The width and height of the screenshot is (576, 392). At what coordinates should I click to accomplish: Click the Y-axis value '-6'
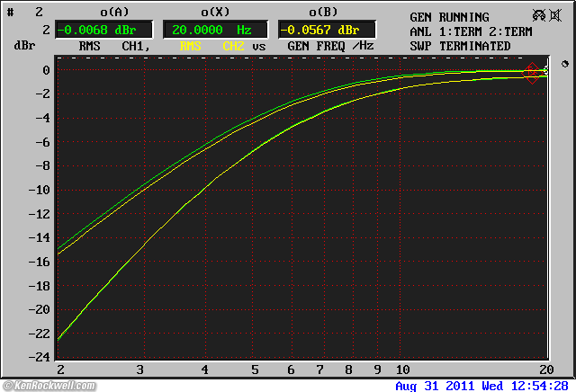tap(42, 142)
